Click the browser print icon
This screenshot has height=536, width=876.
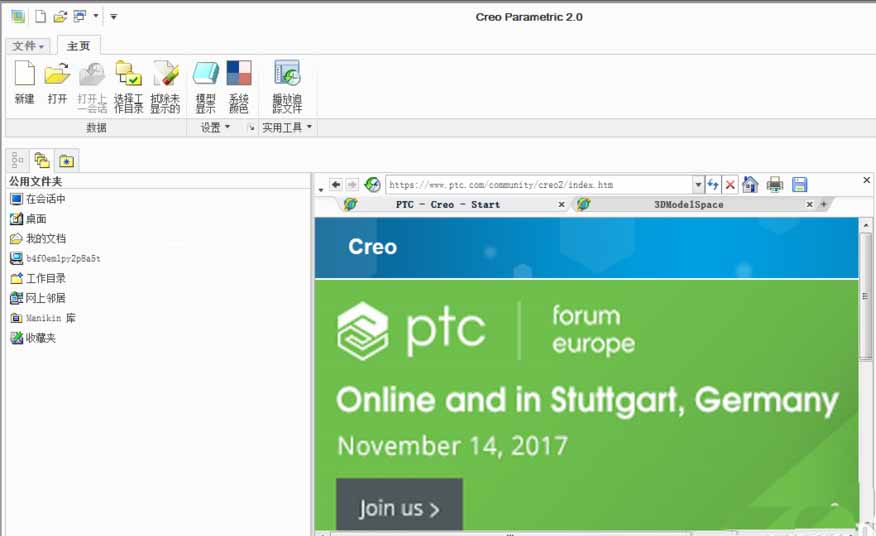pos(775,184)
